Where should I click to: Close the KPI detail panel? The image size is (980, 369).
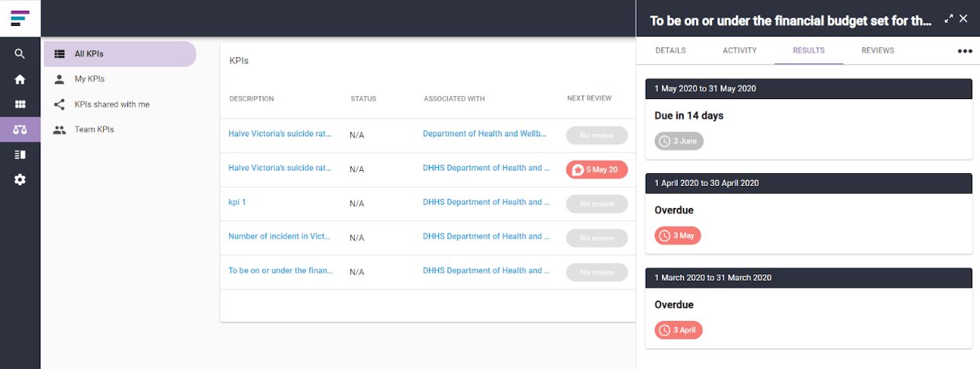pyautogui.click(x=964, y=18)
